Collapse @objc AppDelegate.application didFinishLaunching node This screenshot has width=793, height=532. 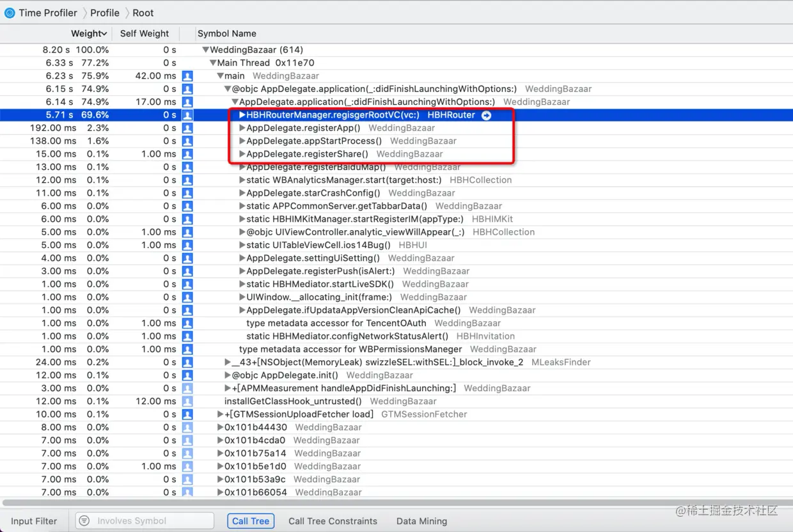coord(228,89)
